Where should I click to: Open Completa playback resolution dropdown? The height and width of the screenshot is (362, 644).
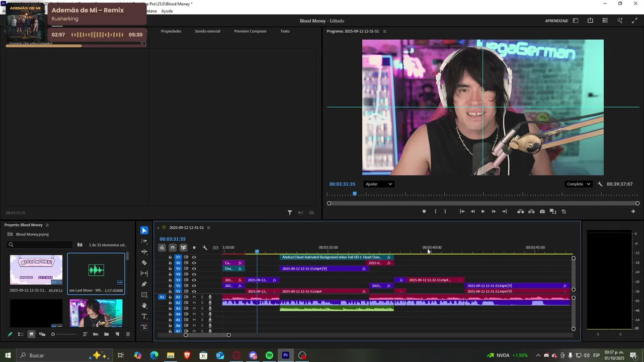tap(579, 184)
